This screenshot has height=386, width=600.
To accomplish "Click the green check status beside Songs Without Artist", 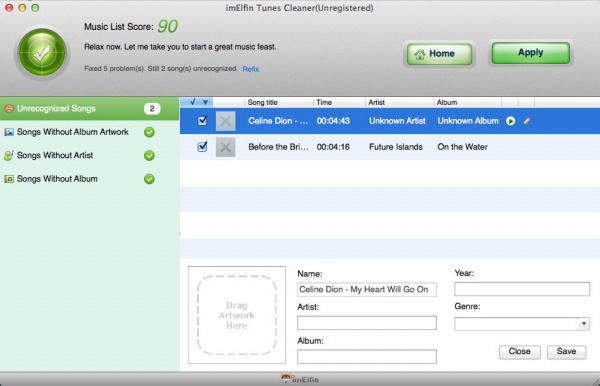I will (x=149, y=156).
